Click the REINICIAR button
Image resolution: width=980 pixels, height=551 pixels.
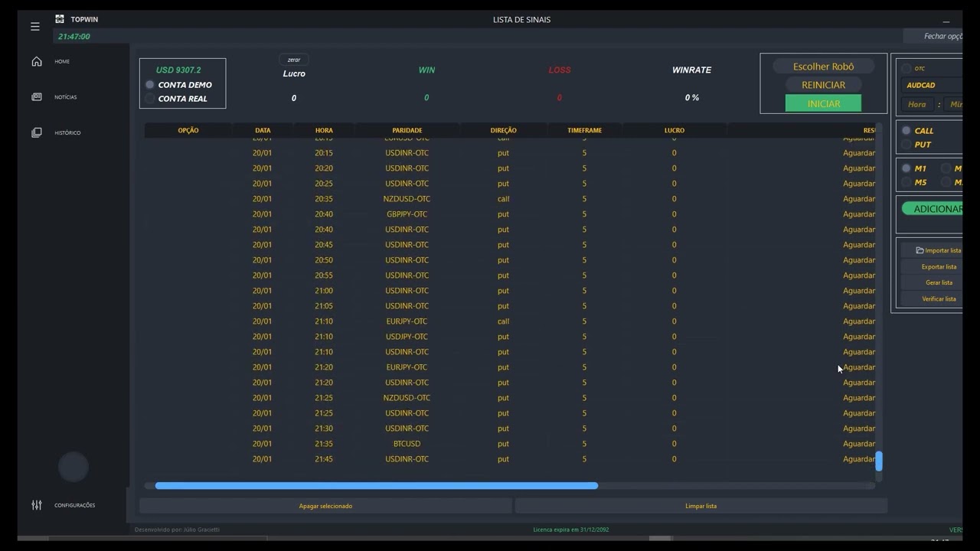pos(823,85)
